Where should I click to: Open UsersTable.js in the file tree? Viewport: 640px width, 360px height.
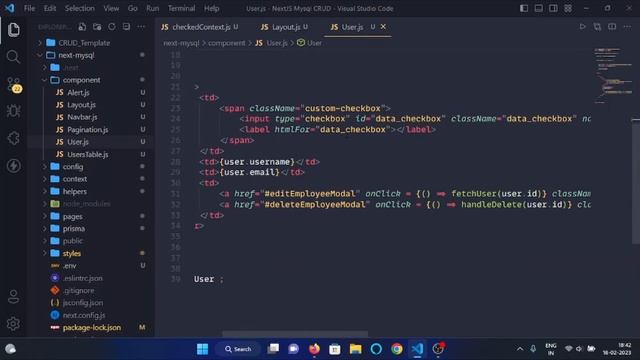88,154
